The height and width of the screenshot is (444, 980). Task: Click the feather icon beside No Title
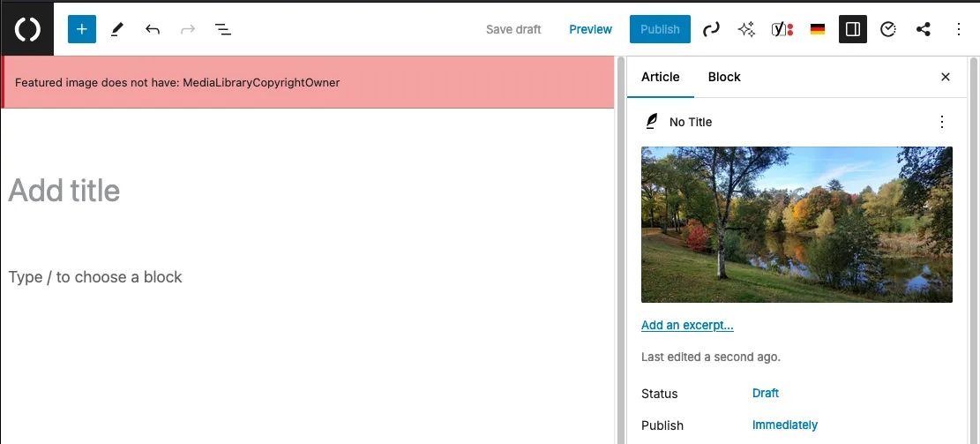click(652, 122)
